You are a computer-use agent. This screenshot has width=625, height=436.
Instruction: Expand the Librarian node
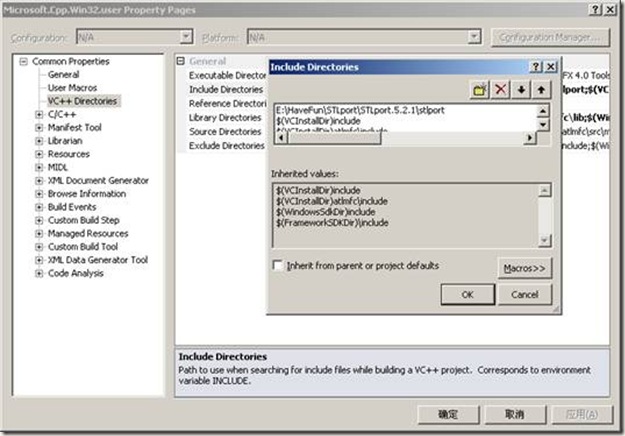click(x=39, y=141)
